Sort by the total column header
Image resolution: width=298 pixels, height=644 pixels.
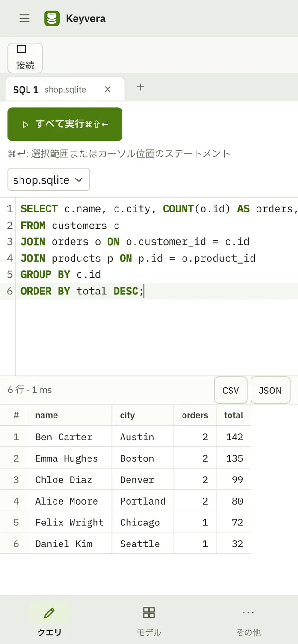click(x=234, y=415)
